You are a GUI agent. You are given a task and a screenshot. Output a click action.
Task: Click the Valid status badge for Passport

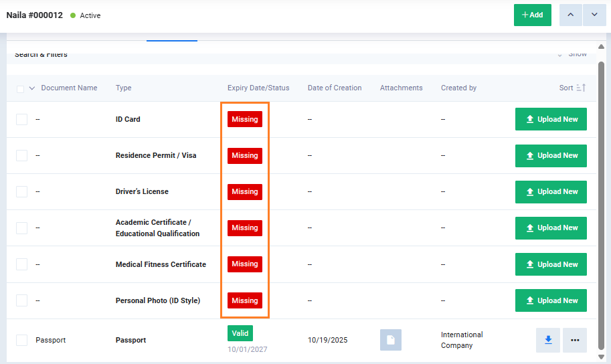click(x=240, y=333)
